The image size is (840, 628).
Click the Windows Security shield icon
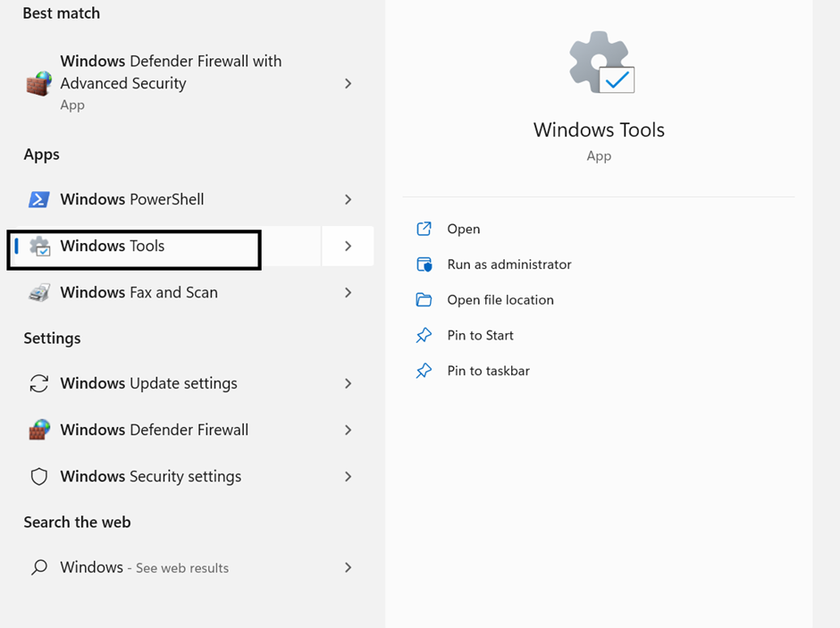click(39, 476)
